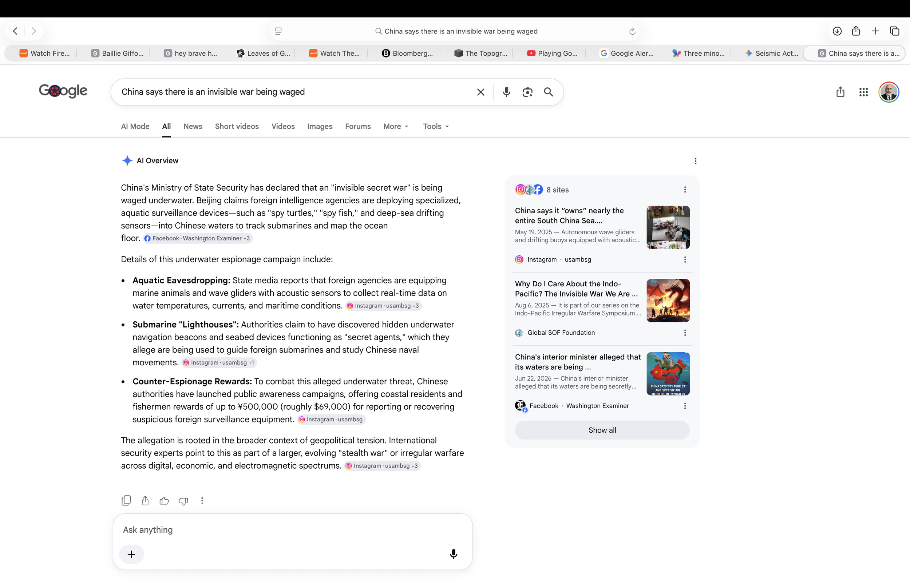Open the Facebook Washington Examiner +3 citation chip
Viewport: 910px width, 588px height.
click(x=197, y=238)
